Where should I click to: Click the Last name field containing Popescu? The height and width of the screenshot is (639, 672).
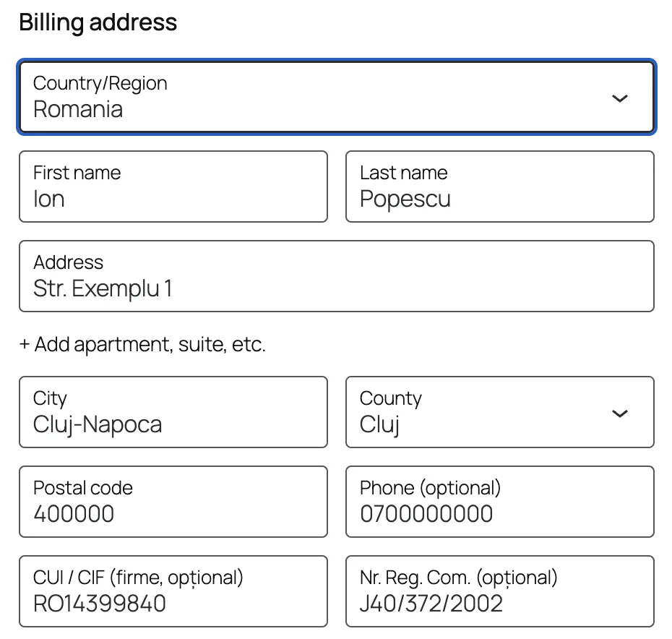tap(500, 186)
